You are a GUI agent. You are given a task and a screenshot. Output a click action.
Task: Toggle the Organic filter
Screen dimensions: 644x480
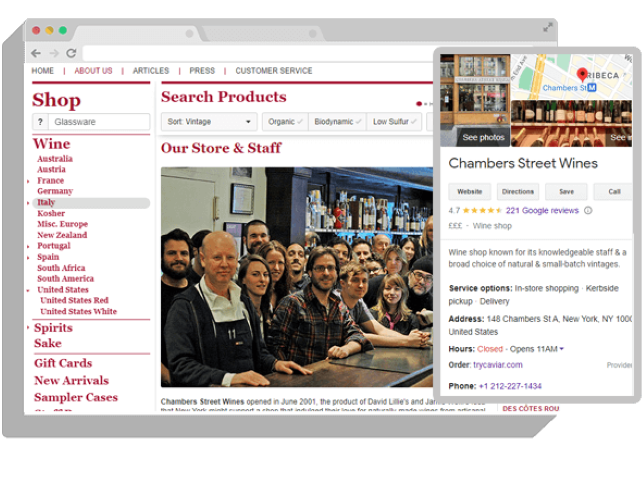pyautogui.click(x=285, y=122)
